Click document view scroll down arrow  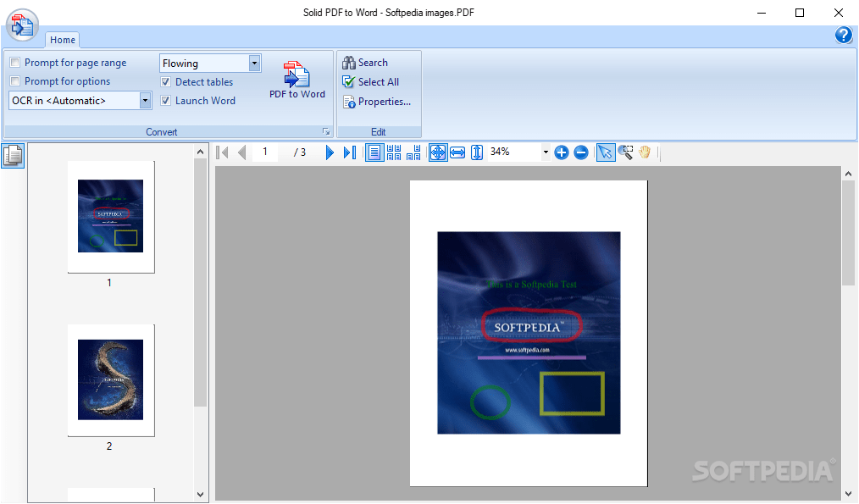tap(849, 494)
